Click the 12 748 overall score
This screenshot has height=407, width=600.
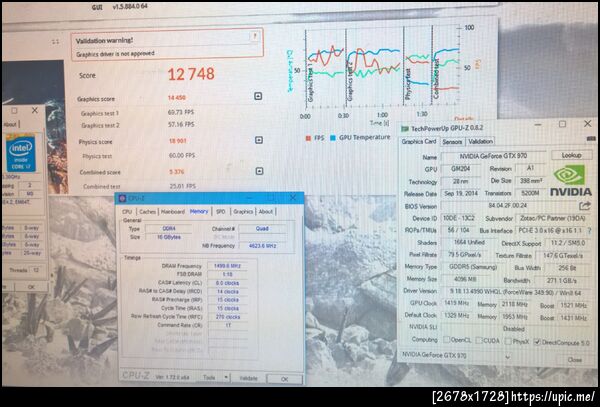[x=191, y=74]
